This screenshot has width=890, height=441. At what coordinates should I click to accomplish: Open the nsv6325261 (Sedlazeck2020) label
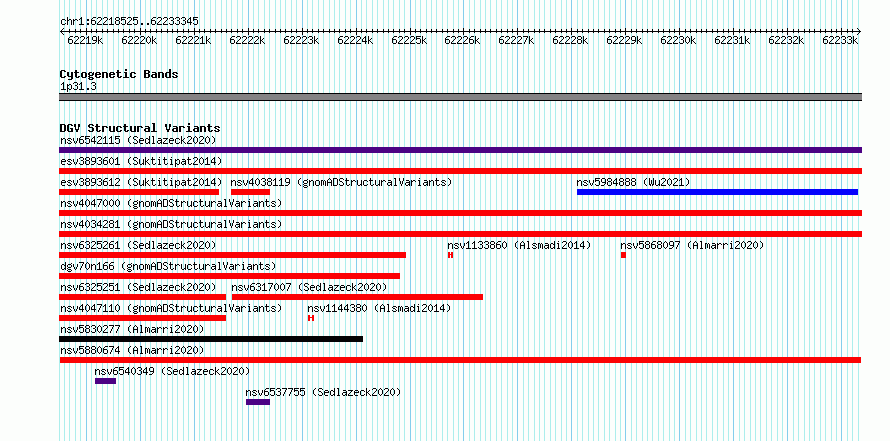[138, 245]
